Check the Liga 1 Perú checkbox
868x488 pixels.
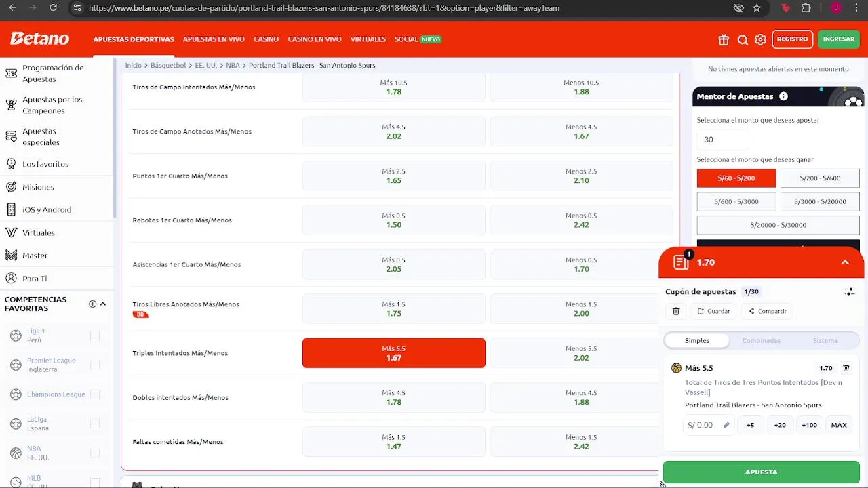[x=95, y=335]
